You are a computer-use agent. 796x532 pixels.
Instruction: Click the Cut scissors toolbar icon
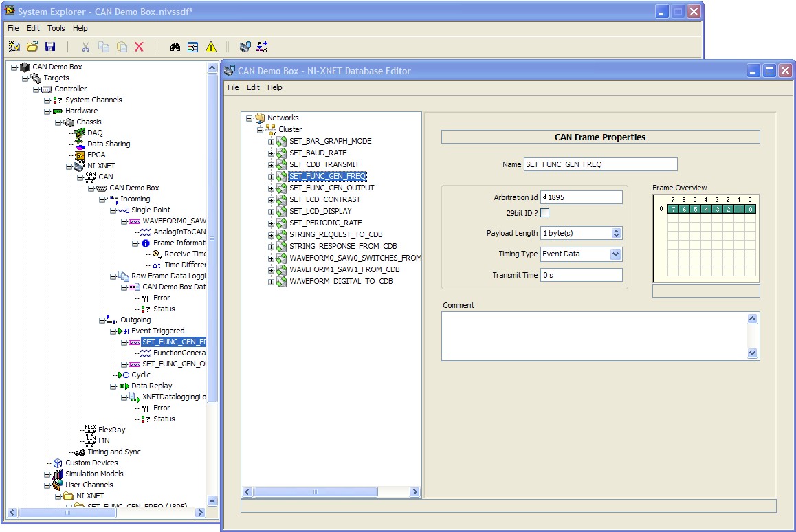click(86, 47)
